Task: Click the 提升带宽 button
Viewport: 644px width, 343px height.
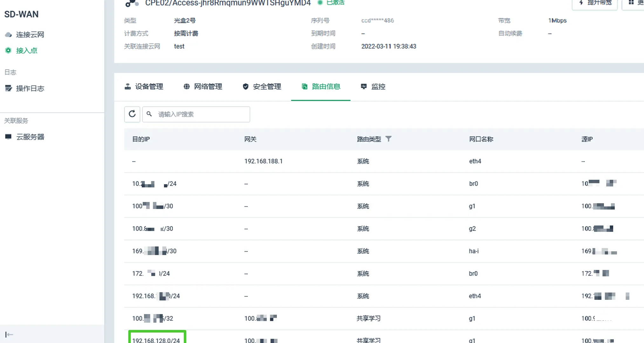Action: pyautogui.click(x=594, y=3)
